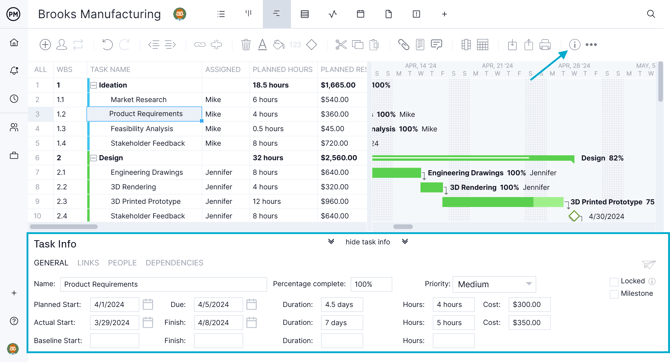Open the briefcase portfolio icon
This screenshot has height=362, width=670.
pos(14,156)
